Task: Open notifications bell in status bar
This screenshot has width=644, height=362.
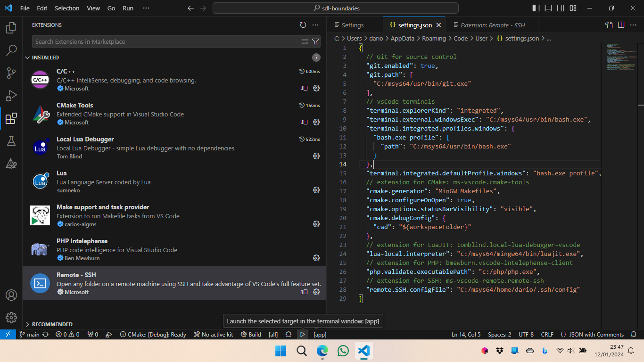Action: (634, 334)
